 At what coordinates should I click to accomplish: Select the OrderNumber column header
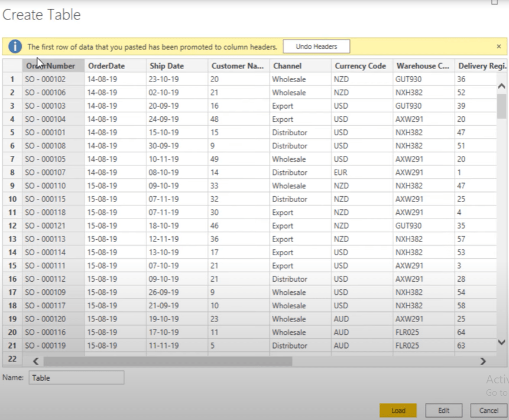tap(53, 66)
